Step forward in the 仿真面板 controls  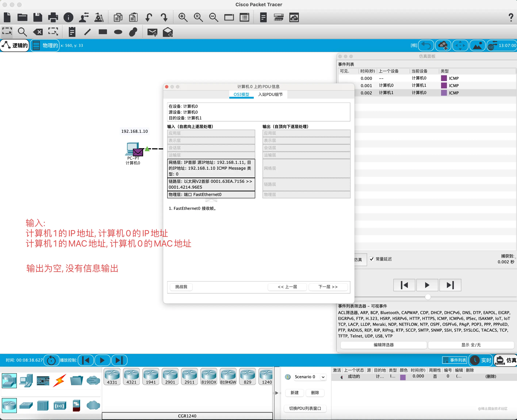(x=450, y=285)
